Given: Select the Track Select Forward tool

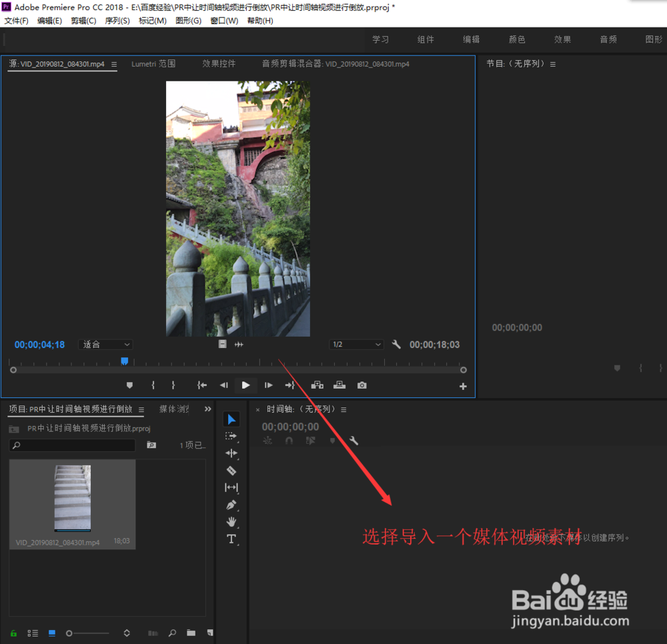Looking at the screenshot, I should [231, 436].
